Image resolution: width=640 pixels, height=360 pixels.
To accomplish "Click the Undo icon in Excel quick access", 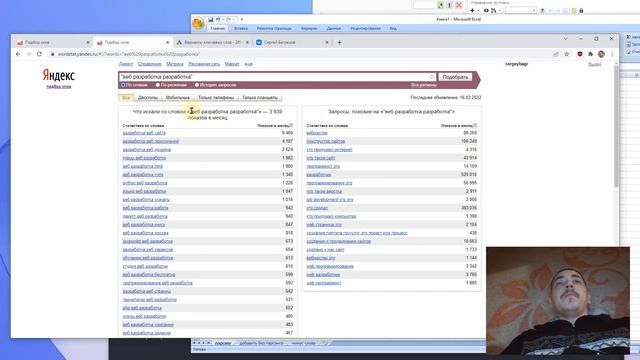I will pos(218,19).
